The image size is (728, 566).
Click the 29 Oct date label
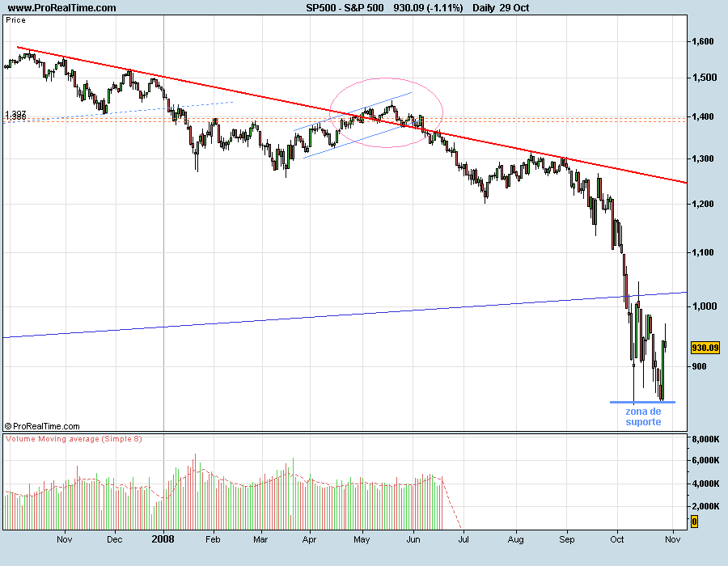pos(514,8)
